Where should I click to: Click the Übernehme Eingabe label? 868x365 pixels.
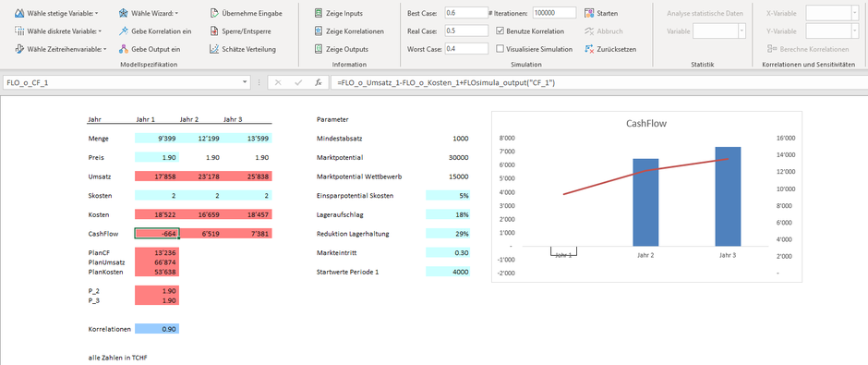pos(252,13)
